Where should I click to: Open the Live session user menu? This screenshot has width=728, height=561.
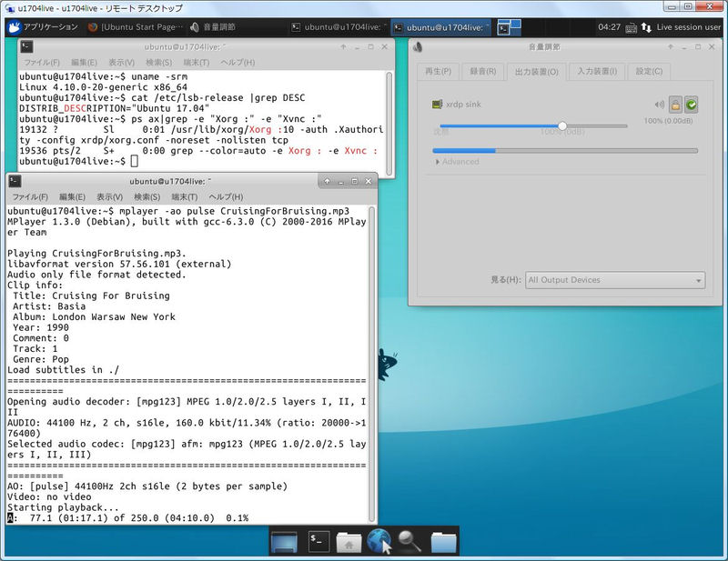pyautogui.click(x=689, y=27)
